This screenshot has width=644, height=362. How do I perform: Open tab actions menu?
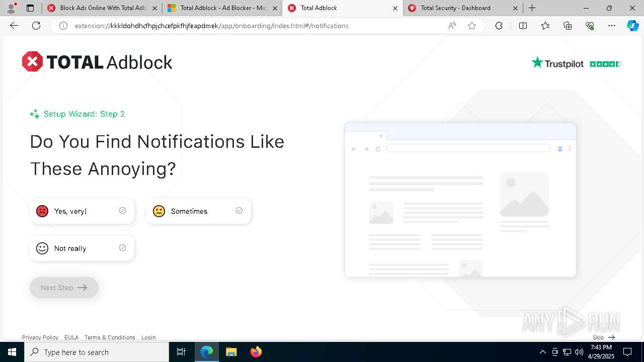30,8
